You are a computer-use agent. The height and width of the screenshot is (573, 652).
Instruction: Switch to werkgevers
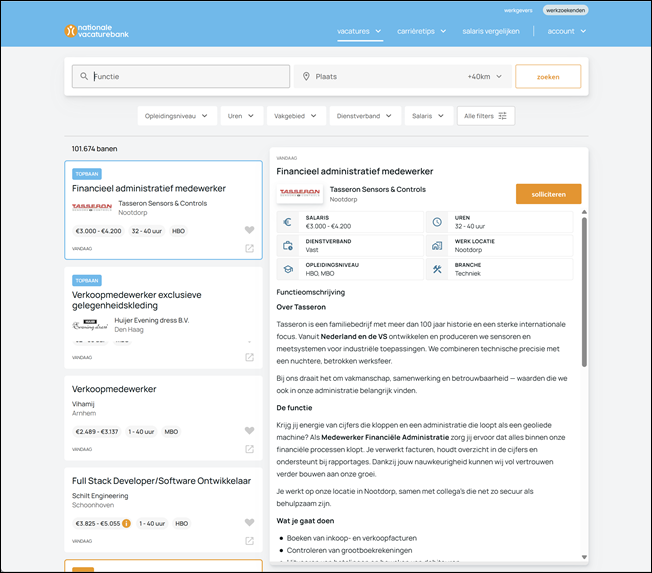[518, 10]
